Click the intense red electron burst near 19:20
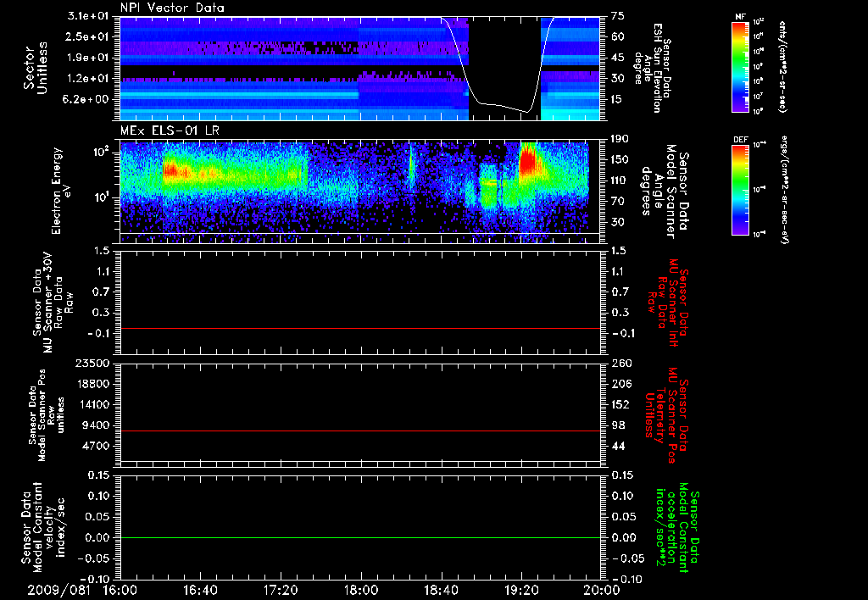Screen dimensions: 868x600 (x=527, y=162)
